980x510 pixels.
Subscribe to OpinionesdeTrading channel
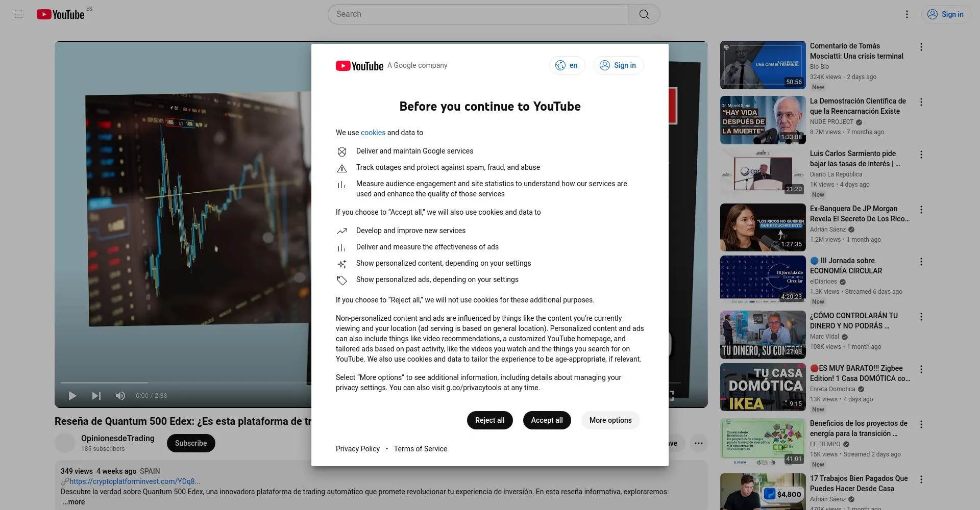point(191,443)
